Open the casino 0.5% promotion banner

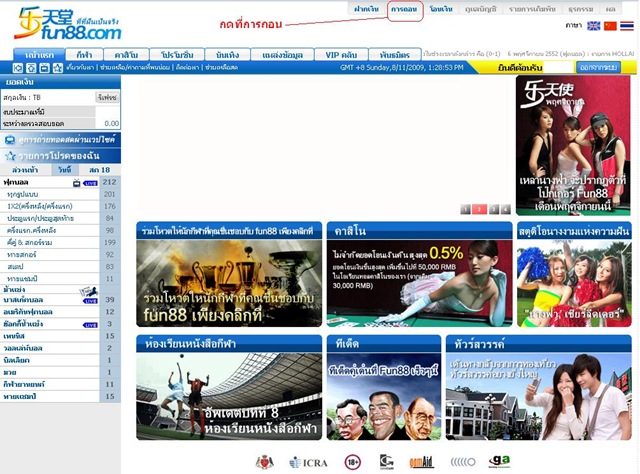419,274
